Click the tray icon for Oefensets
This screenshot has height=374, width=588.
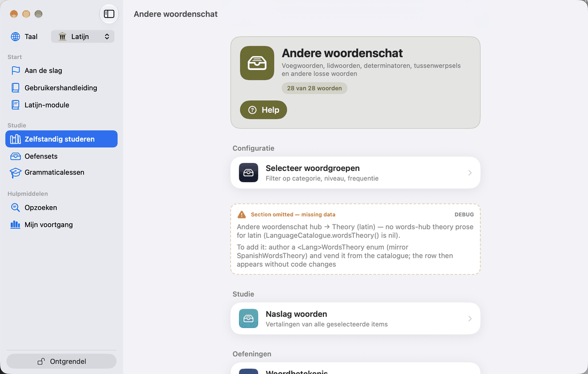coord(16,156)
